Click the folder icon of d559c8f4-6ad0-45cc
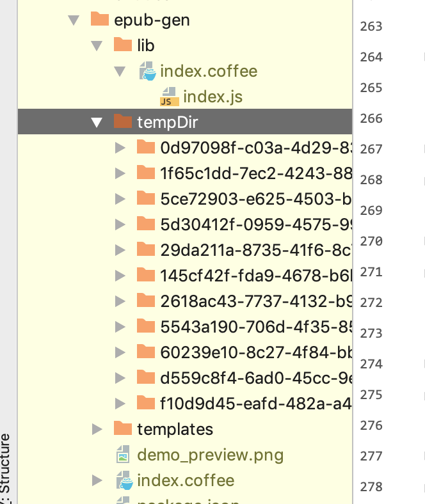425x504 pixels. pyautogui.click(x=146, y=377)
